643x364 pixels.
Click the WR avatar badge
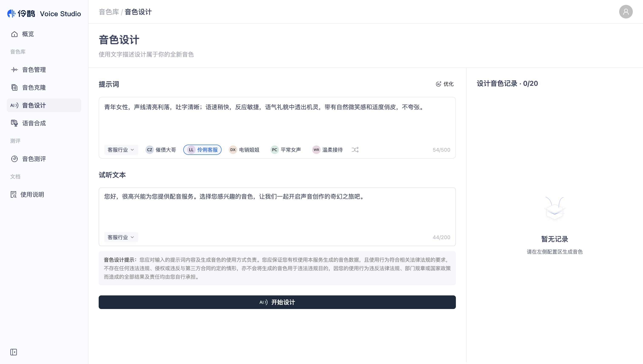(x=316, y=150)
